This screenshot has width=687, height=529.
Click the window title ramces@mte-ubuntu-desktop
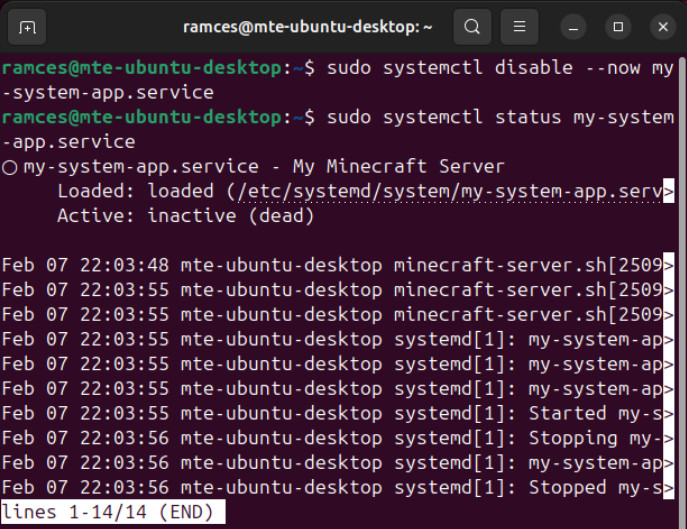click(x=307, y=27)
